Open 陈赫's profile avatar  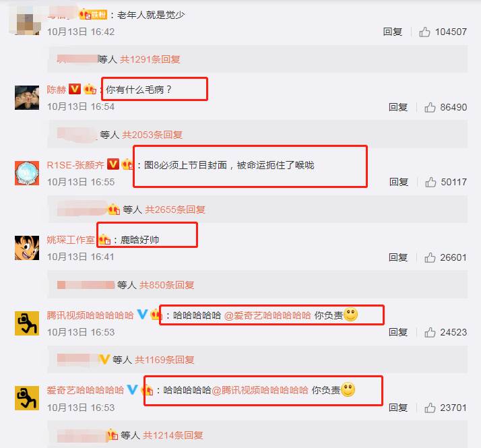point(27,98)
